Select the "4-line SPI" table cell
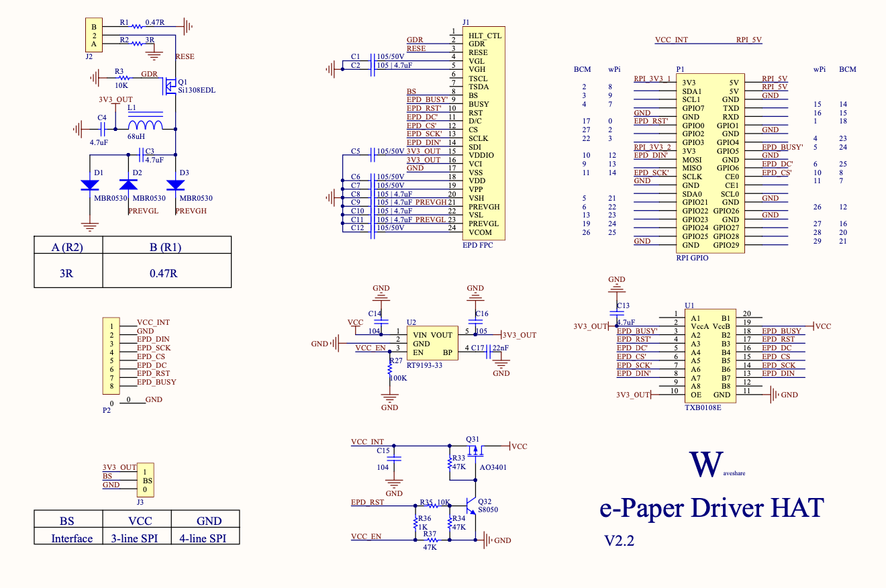Viewport: 886px width, 588px height. point(205,538)
